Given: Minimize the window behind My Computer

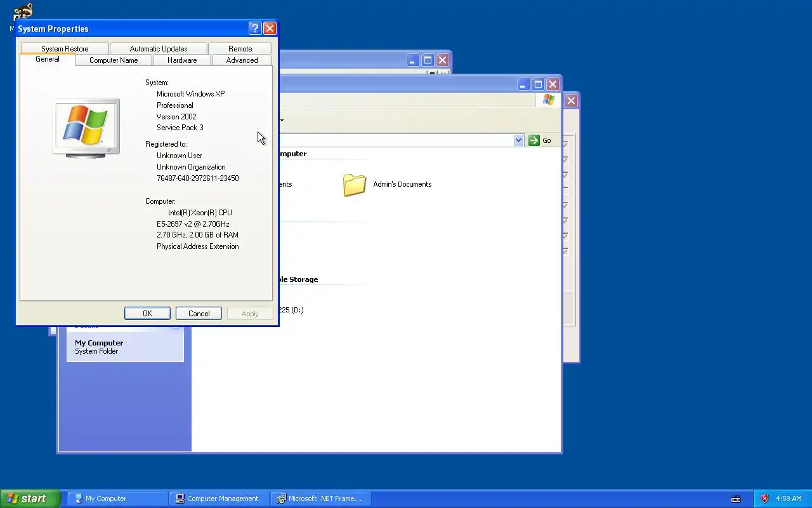Looking at the screenshot, I should [x=413, y=60].
